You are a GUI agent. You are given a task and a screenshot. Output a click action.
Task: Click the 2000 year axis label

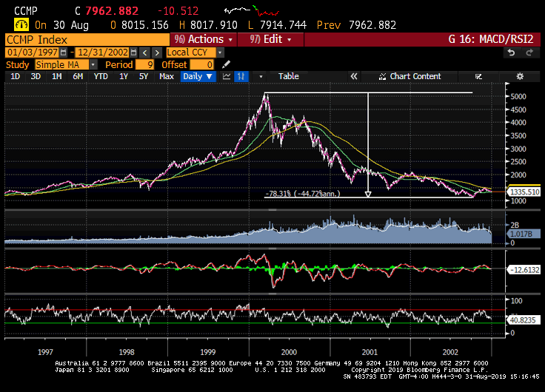tap(289, 352)
